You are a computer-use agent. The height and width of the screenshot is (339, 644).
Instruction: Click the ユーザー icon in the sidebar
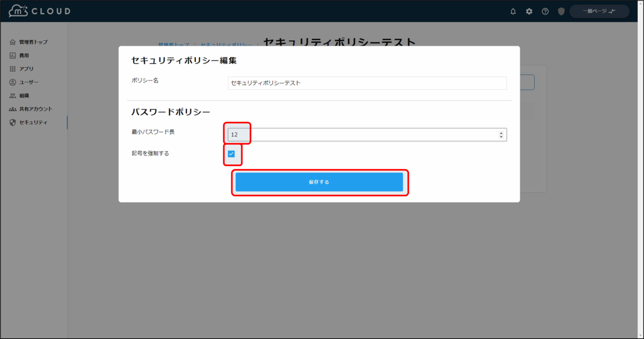(12, 82)
